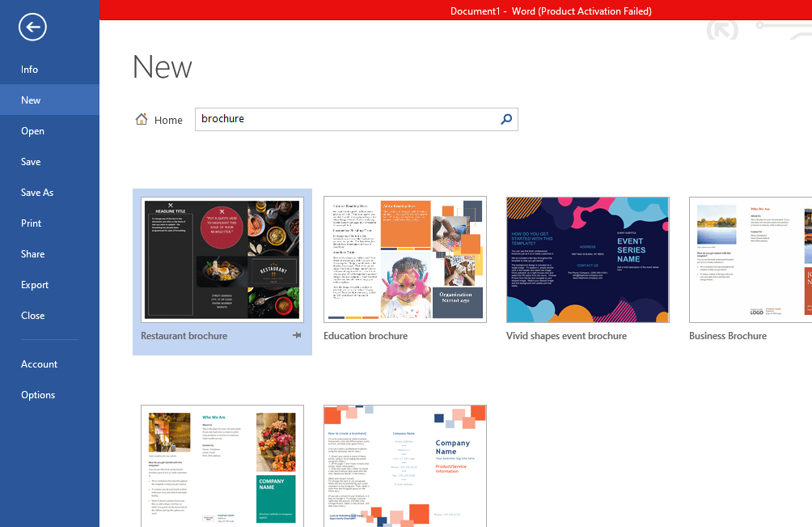Click Close in the sidebar

click(32, 315)
